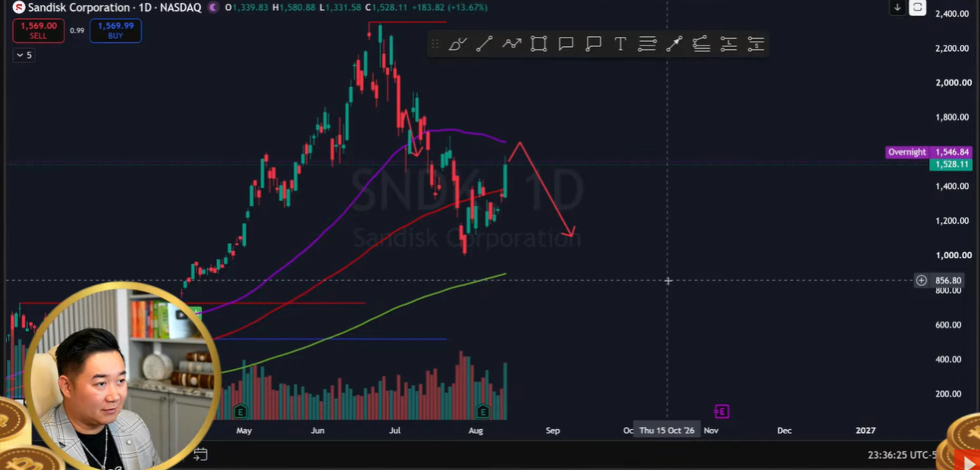Select the Long Position tool (L)
The height and width of the screenshot is (470, 980).
[728, 44]
